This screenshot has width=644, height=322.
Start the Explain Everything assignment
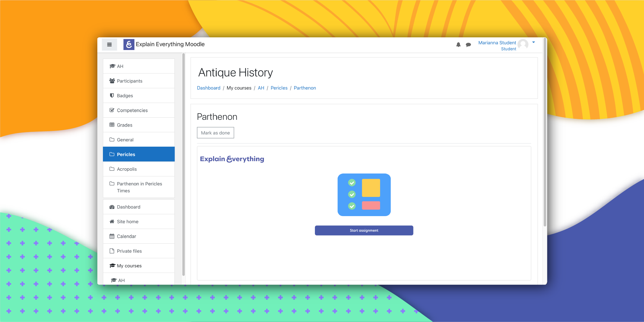click(x=364, y=231)
